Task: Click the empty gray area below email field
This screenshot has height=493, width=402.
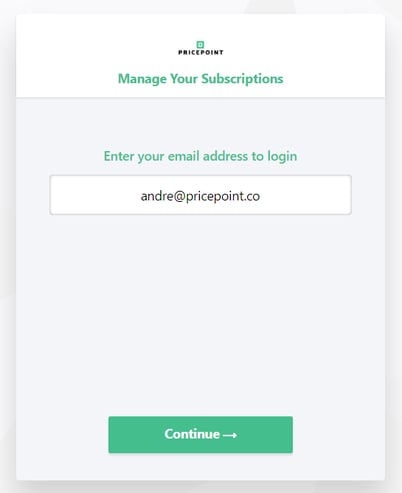Action: pos(201,313)
